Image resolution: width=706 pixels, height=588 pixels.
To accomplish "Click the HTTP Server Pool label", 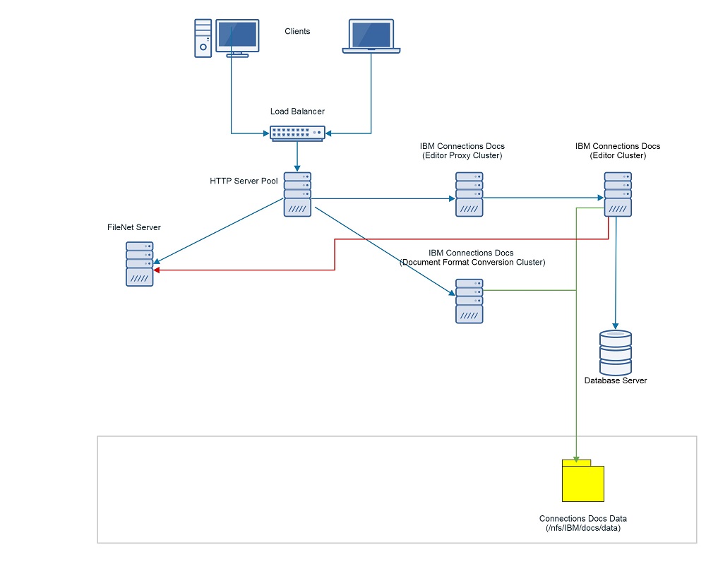I will pyautogui.click(x=243, y=181).
